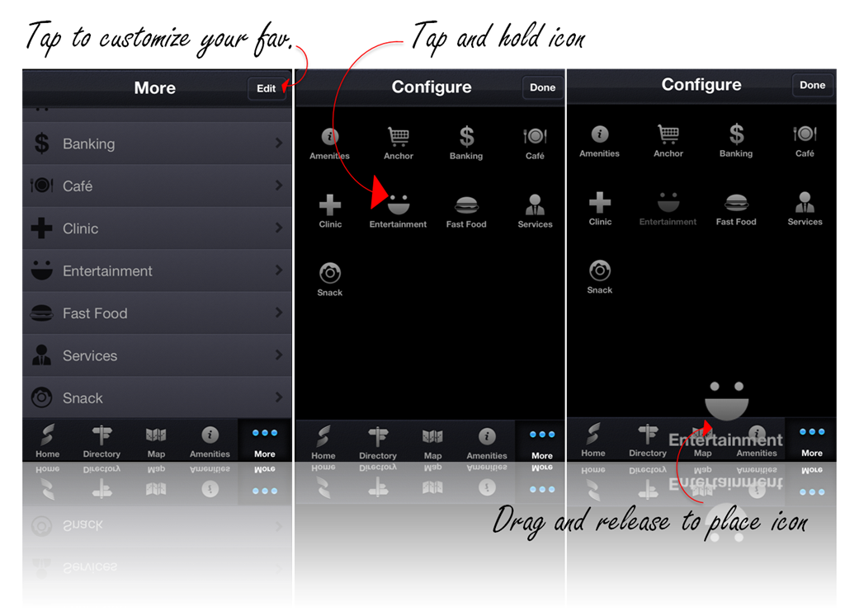Screen dimensions: 845x616
Task: Click large dragged Entertainment smiley icon
Action: pyautogui.click(x=726, y=401)
